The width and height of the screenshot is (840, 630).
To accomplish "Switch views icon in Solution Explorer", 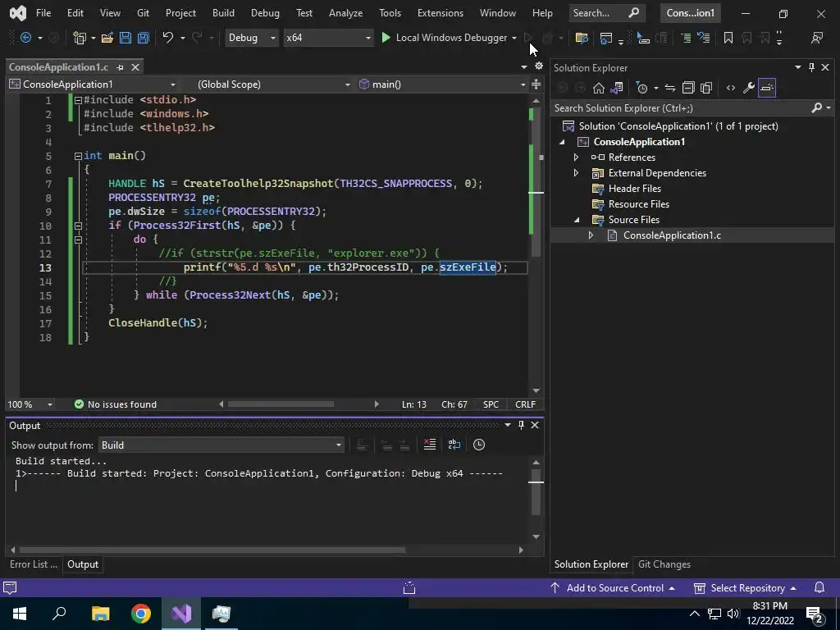I will pos(617,88).
